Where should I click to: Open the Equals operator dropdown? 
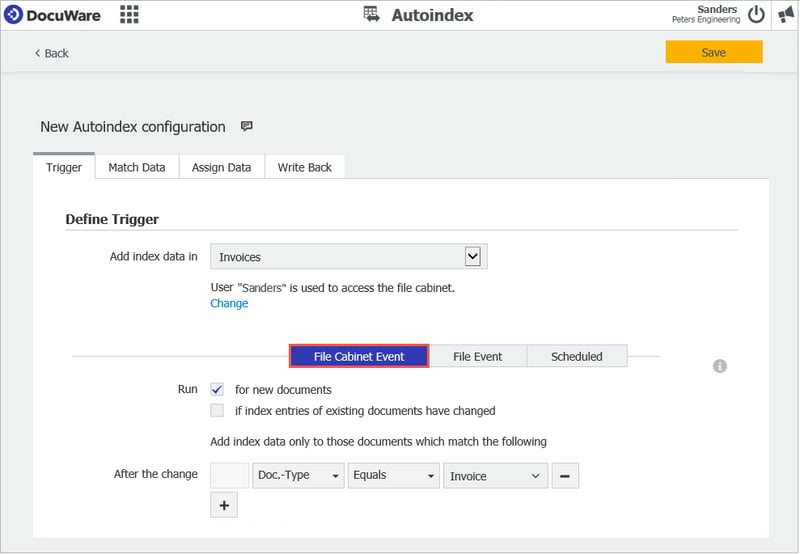click(394, 476)
